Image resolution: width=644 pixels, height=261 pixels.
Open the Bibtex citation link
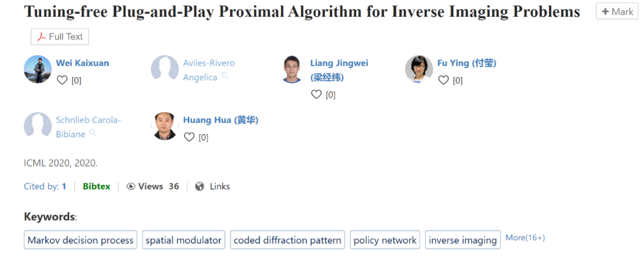[95, 187]
